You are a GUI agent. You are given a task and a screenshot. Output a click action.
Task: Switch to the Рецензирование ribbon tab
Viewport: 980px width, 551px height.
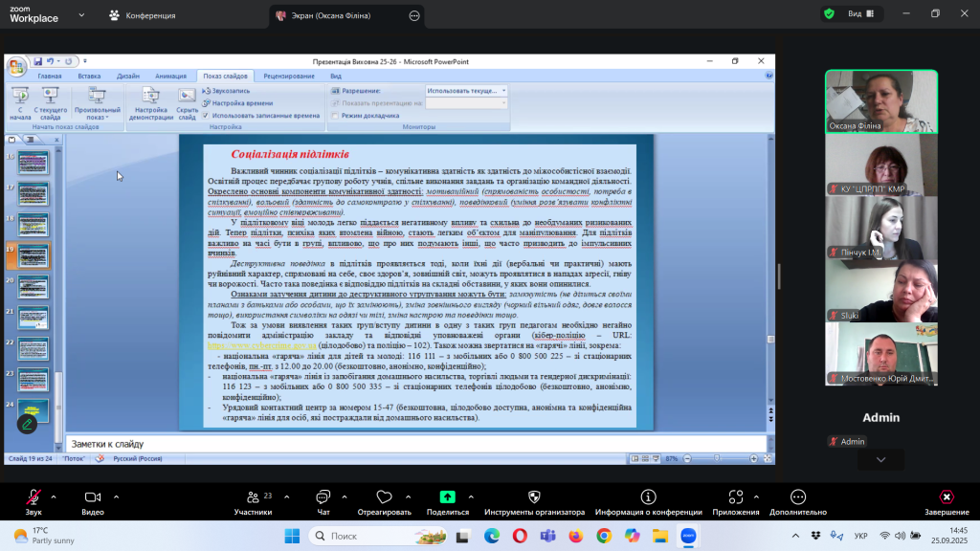289,76
